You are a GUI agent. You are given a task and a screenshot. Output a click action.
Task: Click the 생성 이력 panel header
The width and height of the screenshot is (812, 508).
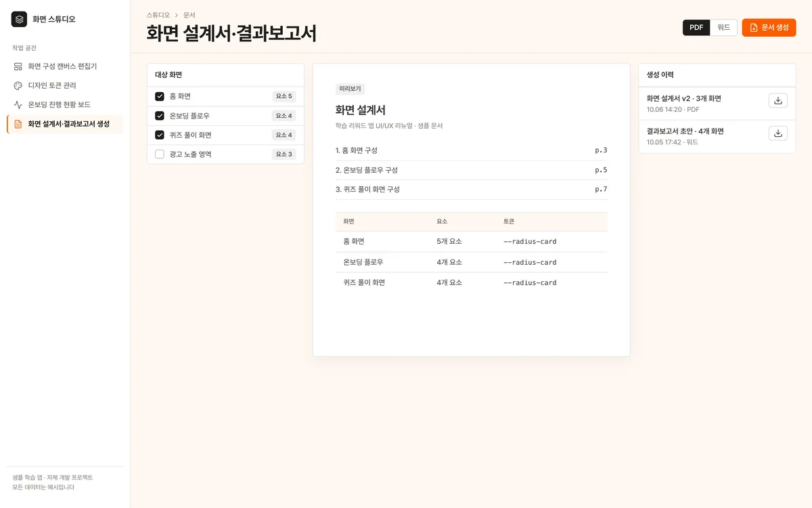coord(717,75)
